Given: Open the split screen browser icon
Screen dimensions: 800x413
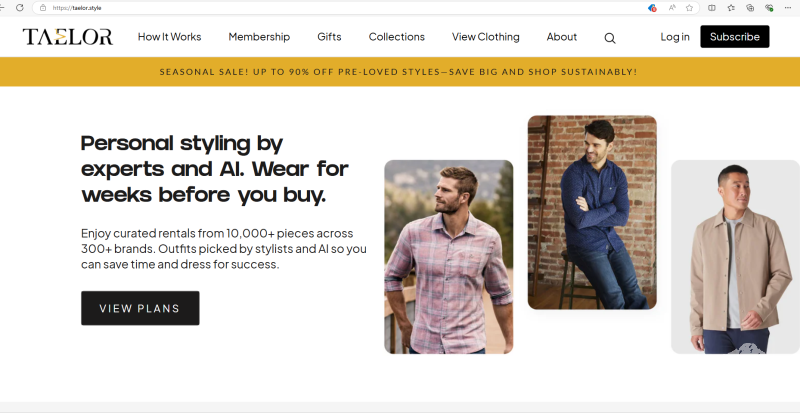Looking at the screenshot, I should click(712, 7).
